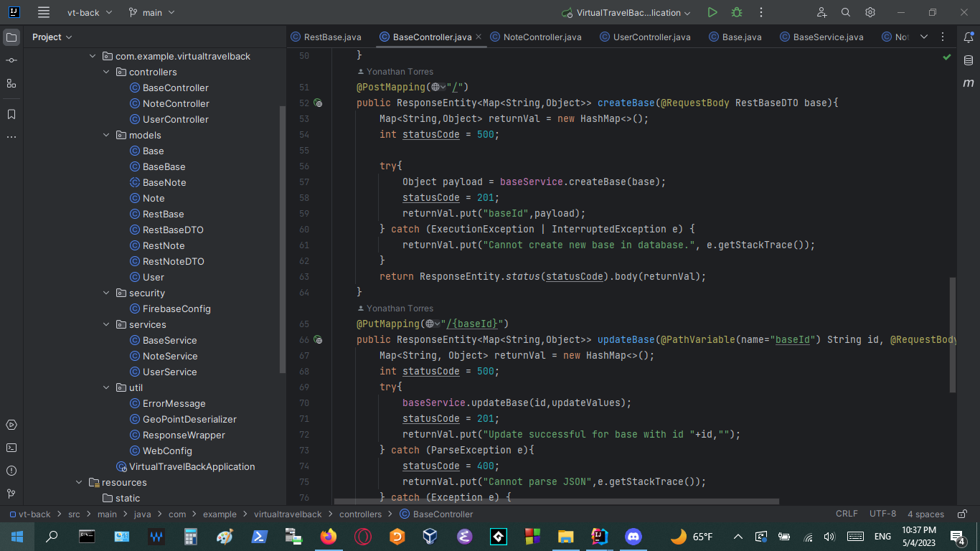
Task: Open Search Everywhere magnifier
Action: click(x=846, y=12)
